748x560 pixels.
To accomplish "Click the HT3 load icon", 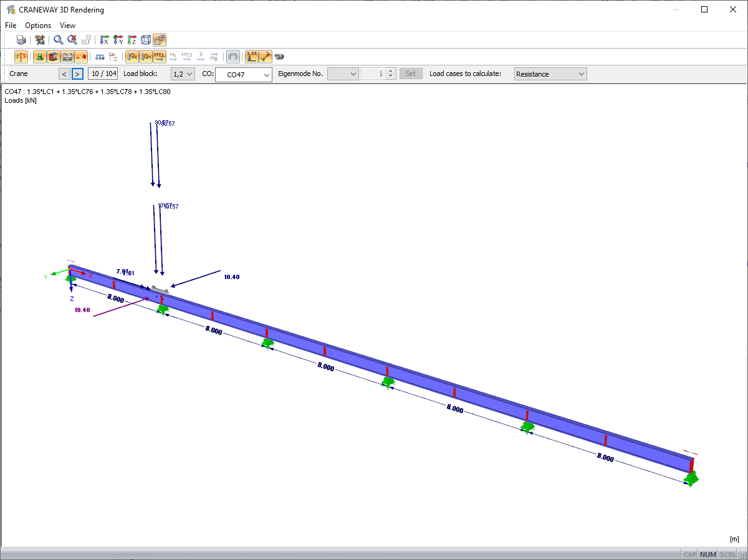I will pos(187,57).
